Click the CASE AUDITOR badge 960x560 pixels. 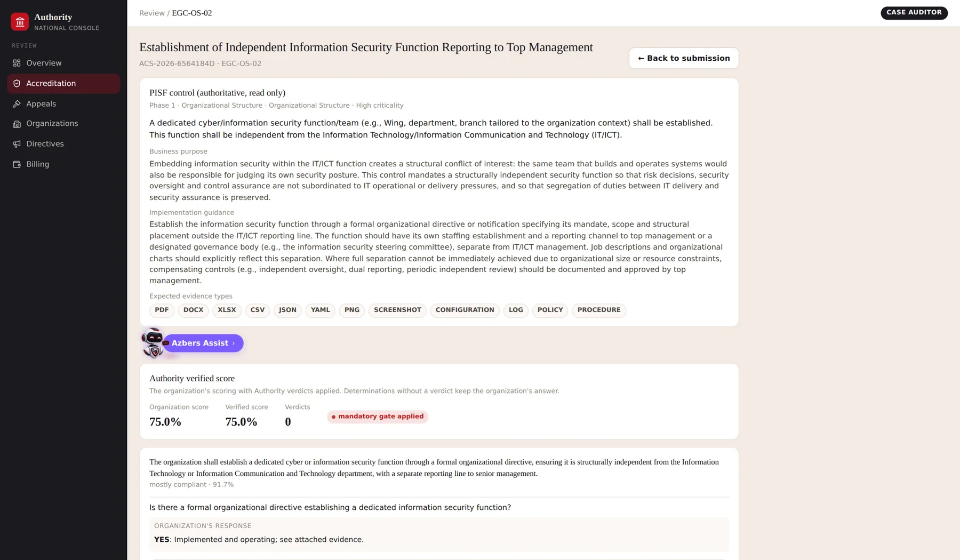[914, 12]
